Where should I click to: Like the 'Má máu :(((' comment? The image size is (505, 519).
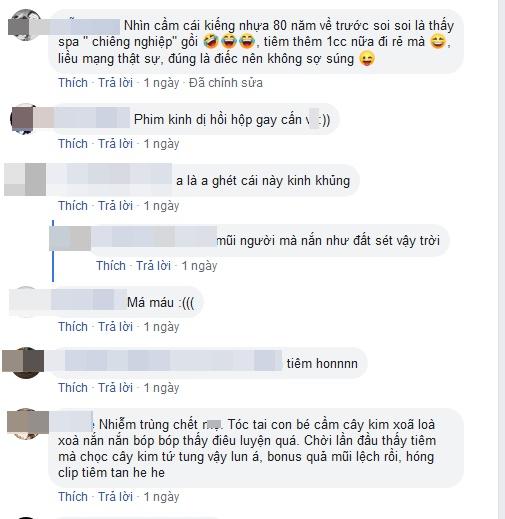73,326
